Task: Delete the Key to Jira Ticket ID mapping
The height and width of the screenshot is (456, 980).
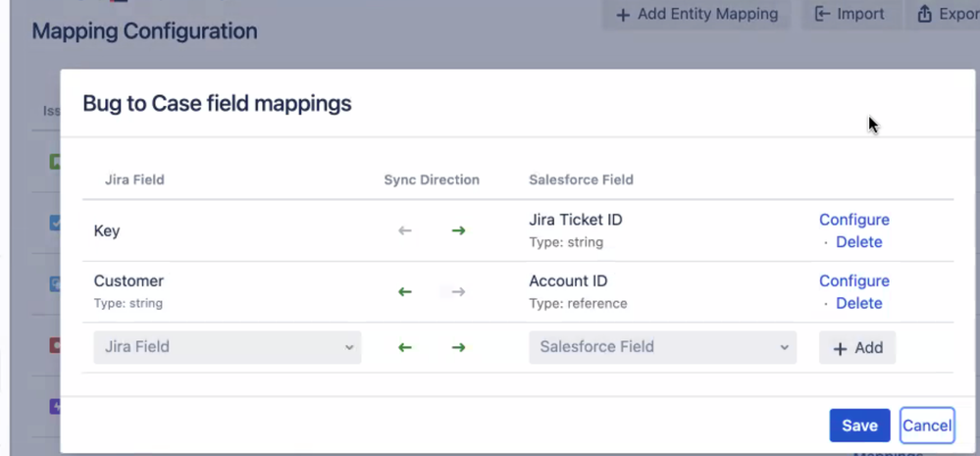Action: [858, 242]
